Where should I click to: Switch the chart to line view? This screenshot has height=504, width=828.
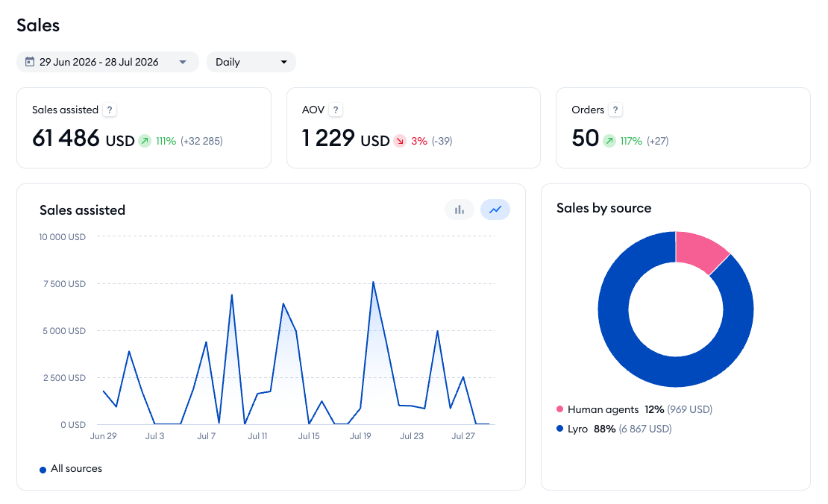pos(495,210)
